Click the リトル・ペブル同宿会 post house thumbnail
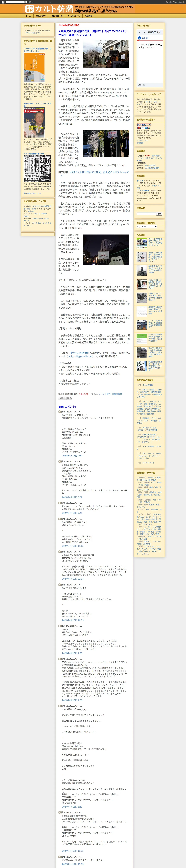This screenshot has width=186, height=868. click(x=142, y=325)
